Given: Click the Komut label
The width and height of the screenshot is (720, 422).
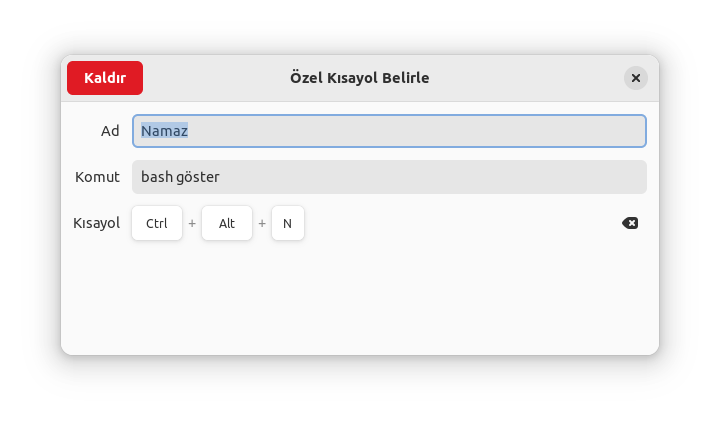Looking at the screenshot, I should click(x=97, y=177).
